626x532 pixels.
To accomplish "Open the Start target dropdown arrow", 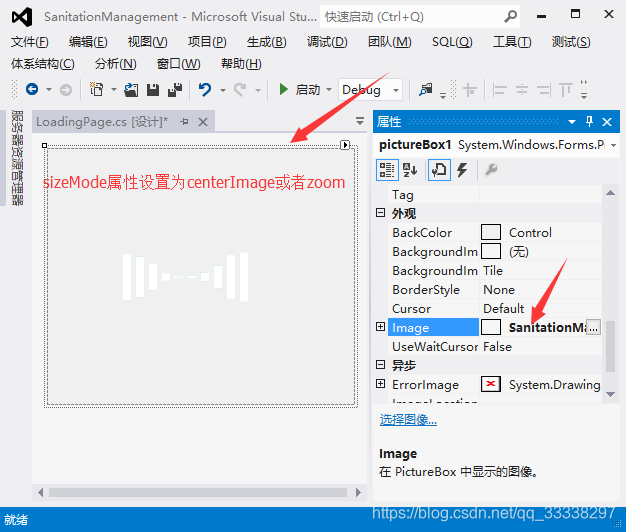I will tap(329, 89).
